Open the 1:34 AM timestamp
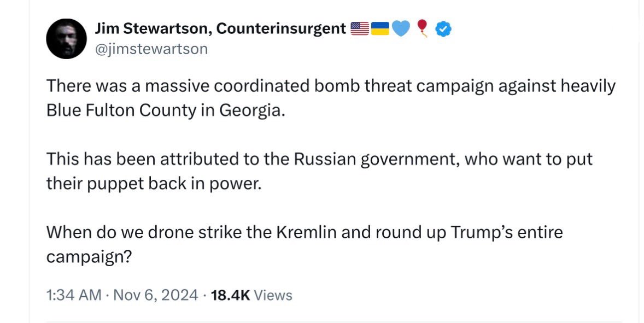 click(74, 296)
